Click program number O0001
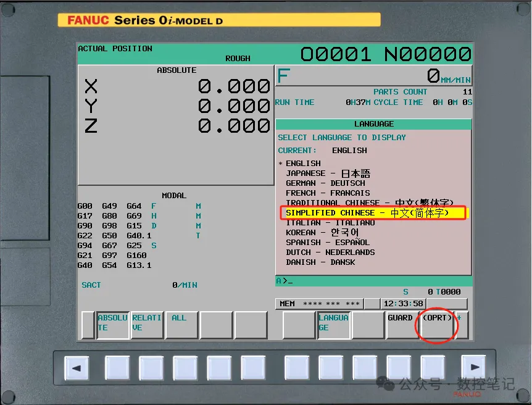The height and width of the screenshot is (405, 532). 336,54
